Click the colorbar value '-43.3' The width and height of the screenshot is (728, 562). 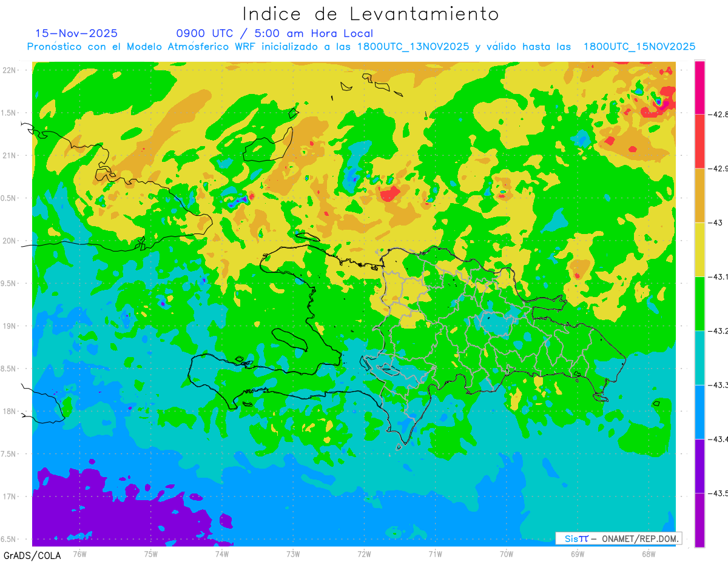(x=717, y=385)
